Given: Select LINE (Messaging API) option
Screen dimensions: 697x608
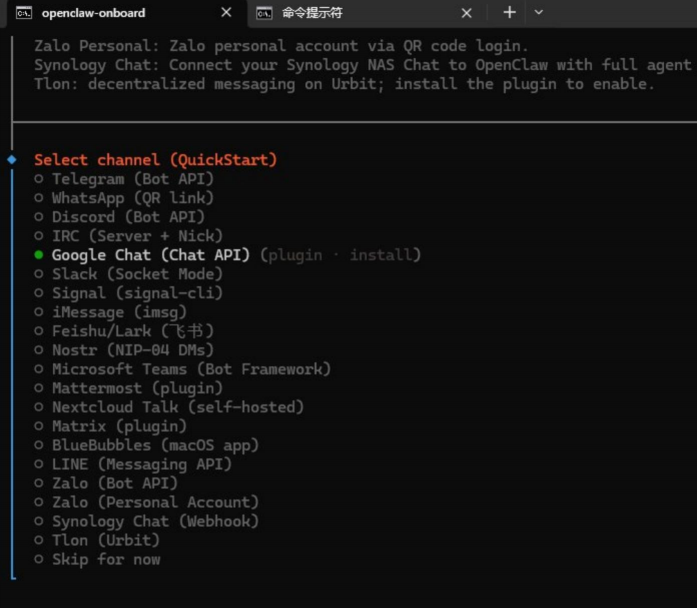Looking at the screenshot, I should tap(141, 464).
